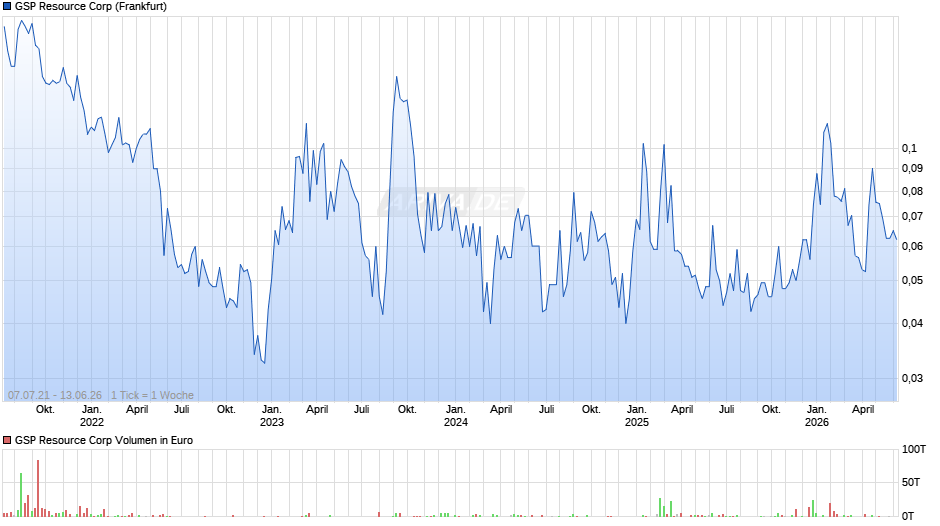Click the red Volumen legend square
This screenshot has width=940, height=526.
[x=7, y=440]
